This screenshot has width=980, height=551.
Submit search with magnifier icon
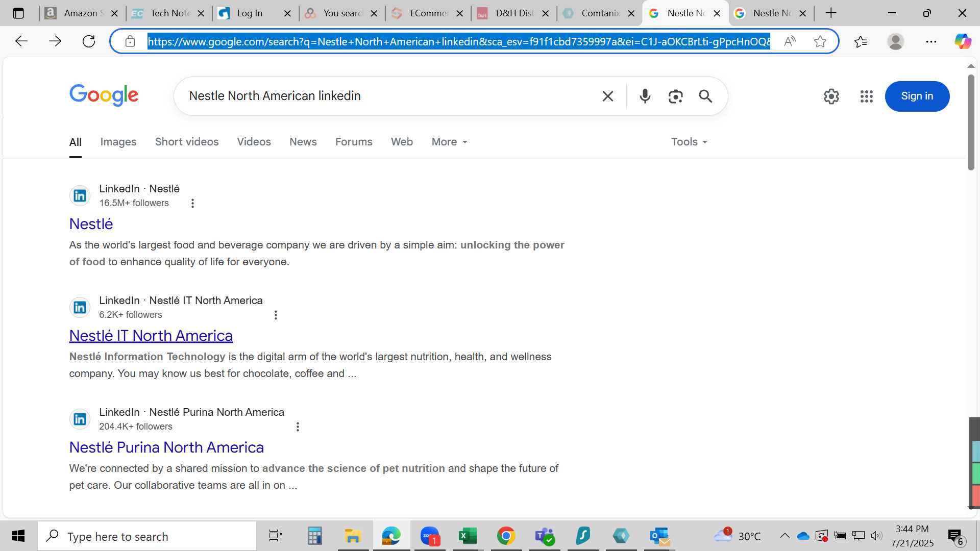705,96
